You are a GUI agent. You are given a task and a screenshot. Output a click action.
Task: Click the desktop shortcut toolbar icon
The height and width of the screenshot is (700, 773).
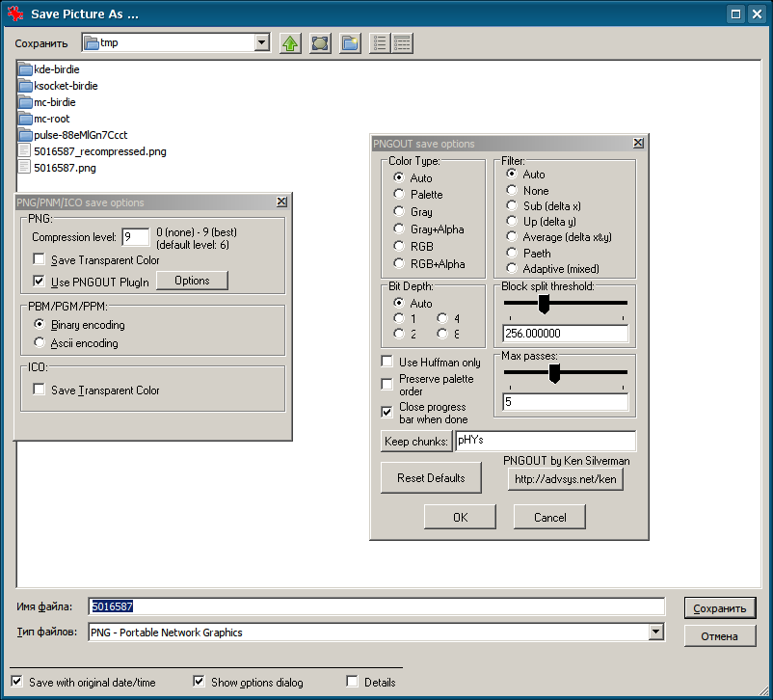coord(320,43)
